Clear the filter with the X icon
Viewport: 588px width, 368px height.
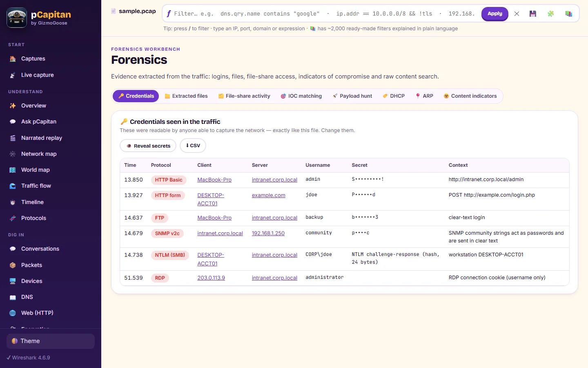click(517, 14)
